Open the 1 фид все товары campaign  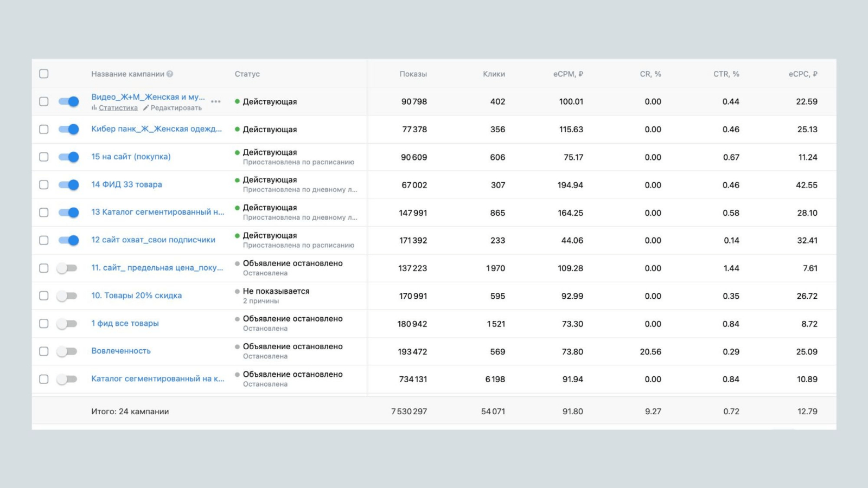125,323
